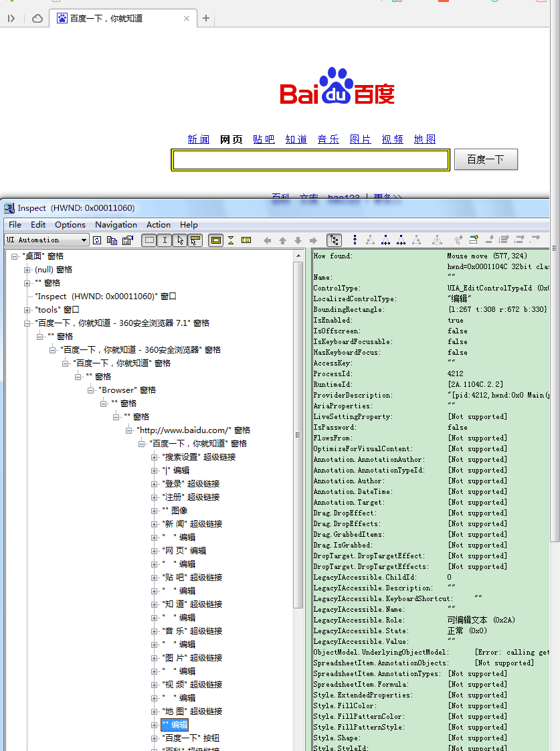The height and width of the screenshot is (751, 560).
Task: Expand the (null) 窗格 node
Action: pos(27,270)
